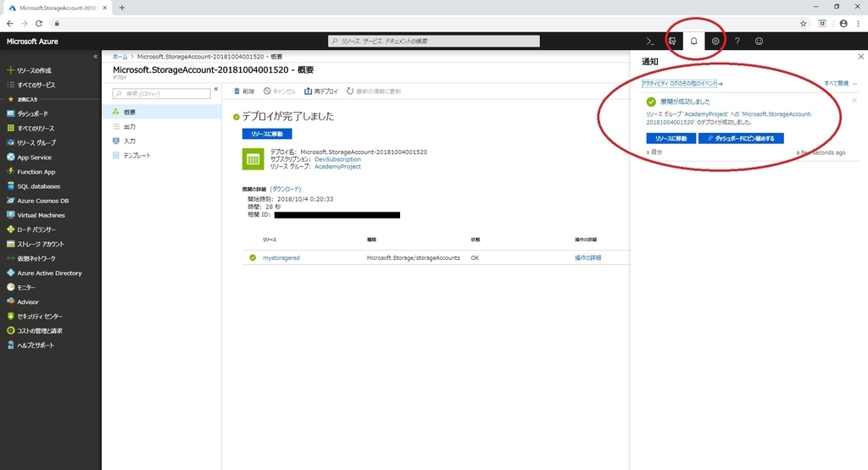868x470 pixels.
Task: Open すべてのサービス in sidebar
Action: click(x=31, y=86)
